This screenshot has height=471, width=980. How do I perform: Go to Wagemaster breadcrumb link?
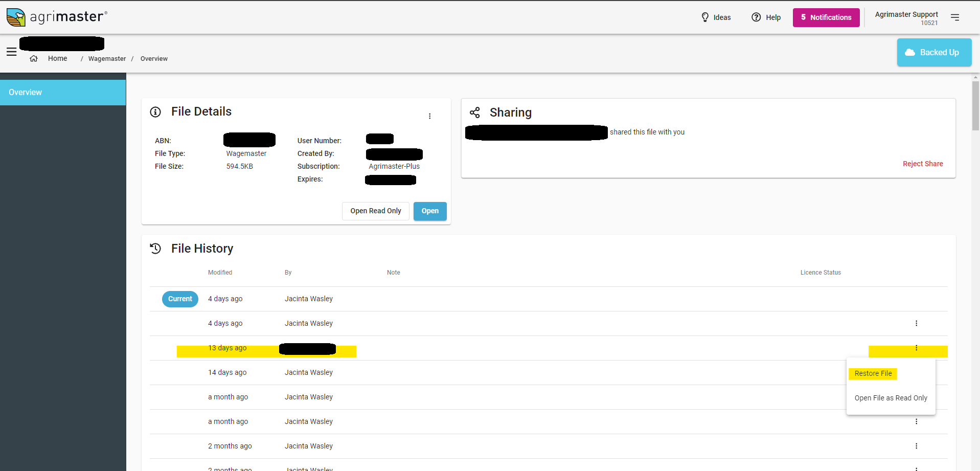pos(107,58)
